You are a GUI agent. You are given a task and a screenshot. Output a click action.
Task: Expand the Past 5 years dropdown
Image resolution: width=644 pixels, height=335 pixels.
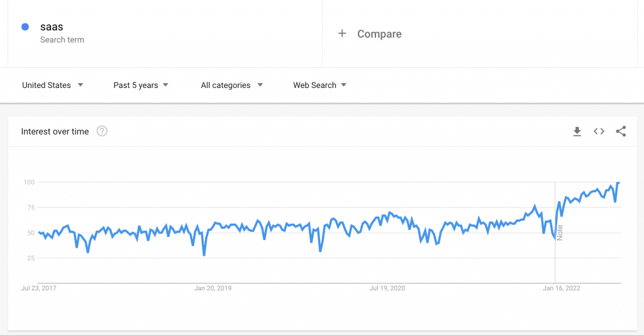coord(141,85)
